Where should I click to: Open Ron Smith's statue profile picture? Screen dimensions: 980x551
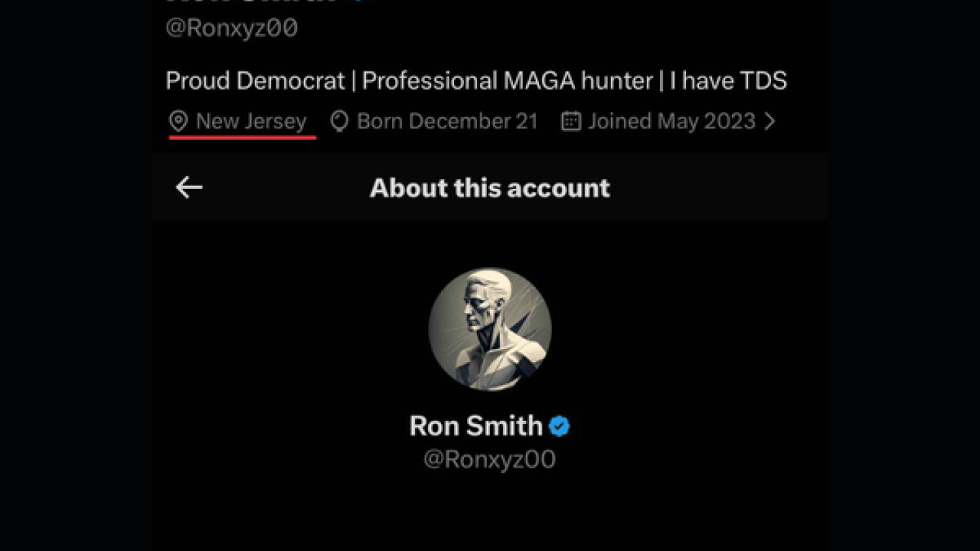pos(490,329)
